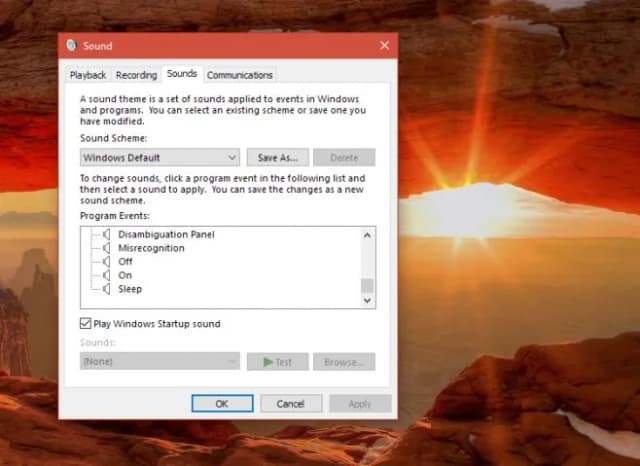This screenshot has width=640, height=466.
Task: Click speaker icon beside Misrecognition
Action: 107,248
